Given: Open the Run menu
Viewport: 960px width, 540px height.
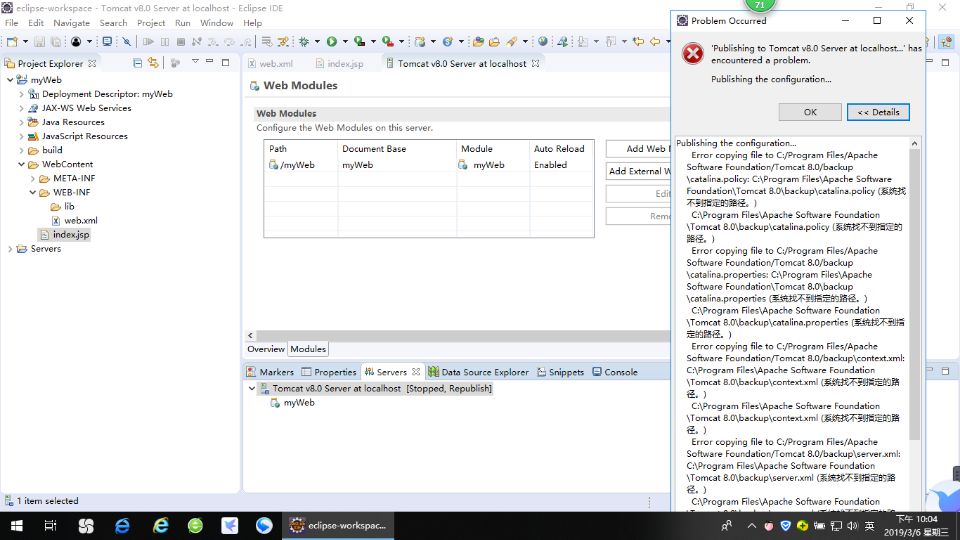Looking at the screenshot, I should coord(182,23).
